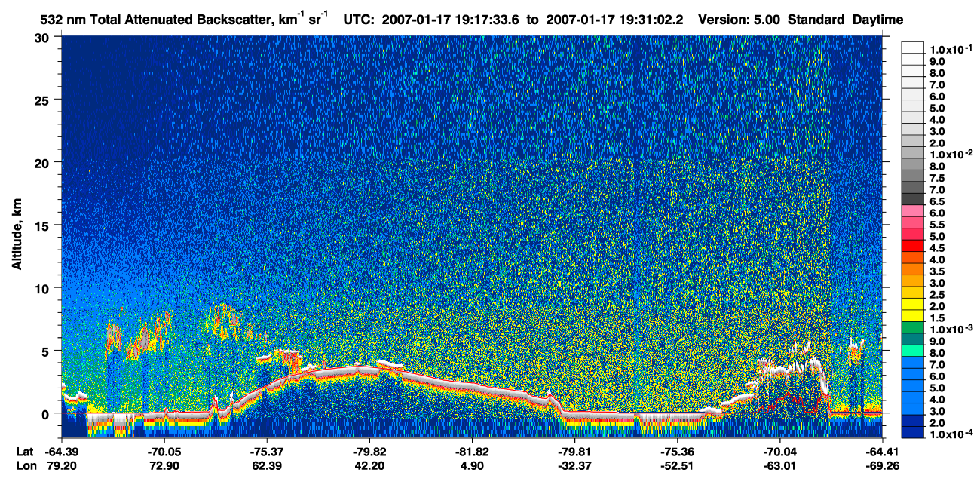This screenshot has width=980, height=503.
Task: Click the white swatch at colorbar top
Action: click(x=912, y=47)
